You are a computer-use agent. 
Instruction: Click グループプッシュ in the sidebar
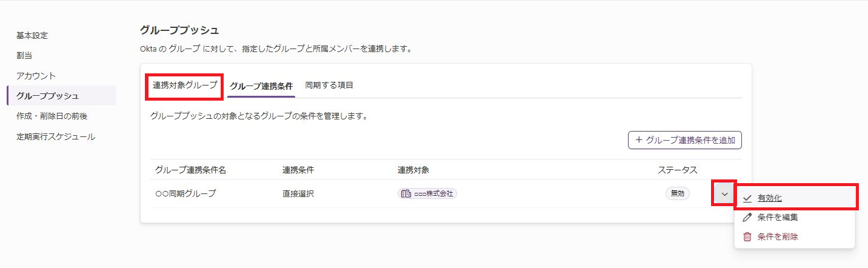[47, 96]
